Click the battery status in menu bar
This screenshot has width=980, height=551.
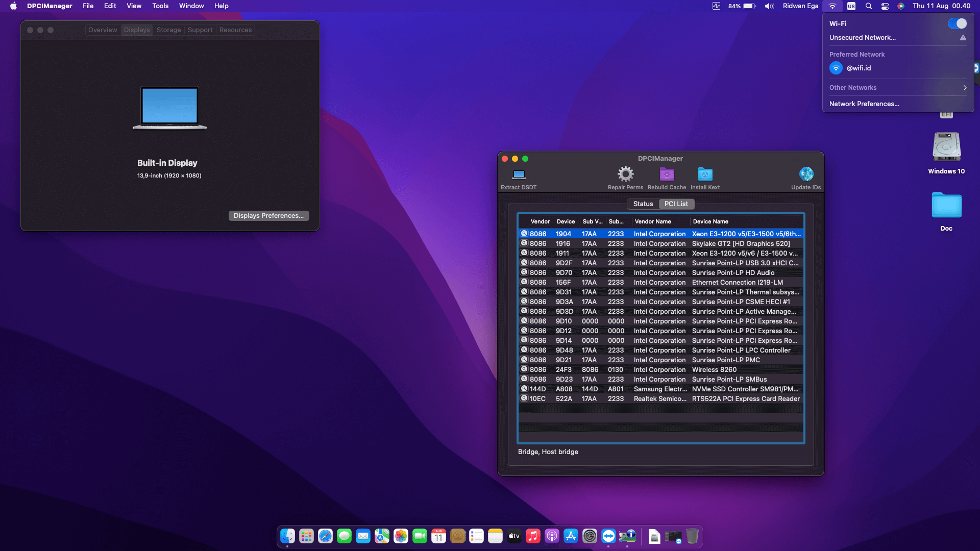tap(742, 6)
